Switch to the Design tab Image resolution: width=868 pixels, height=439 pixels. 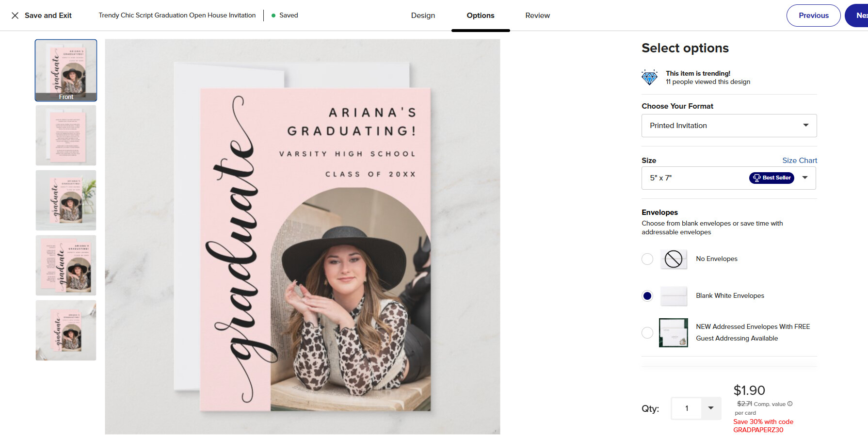pos(423,16)
